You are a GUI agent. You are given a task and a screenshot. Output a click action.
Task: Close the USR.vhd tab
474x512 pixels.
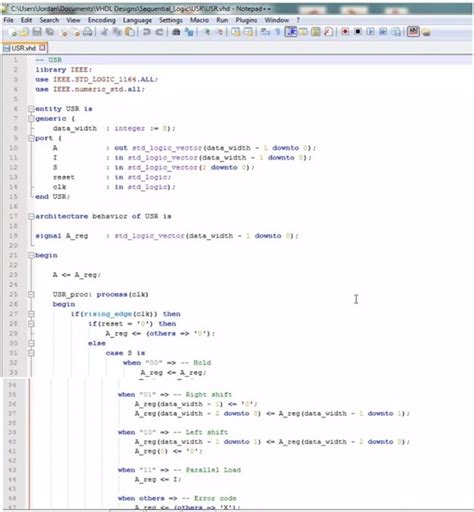tap(42, 48)
